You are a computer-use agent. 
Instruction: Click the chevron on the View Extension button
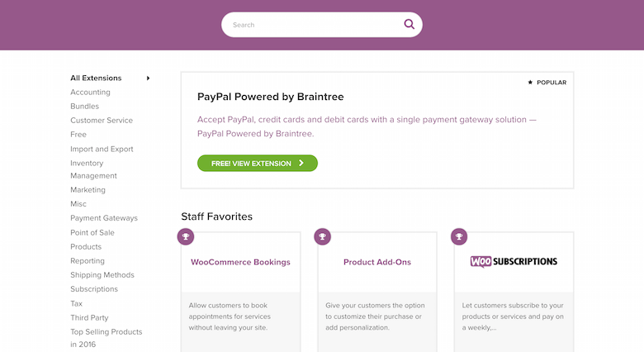coord(301,164)
